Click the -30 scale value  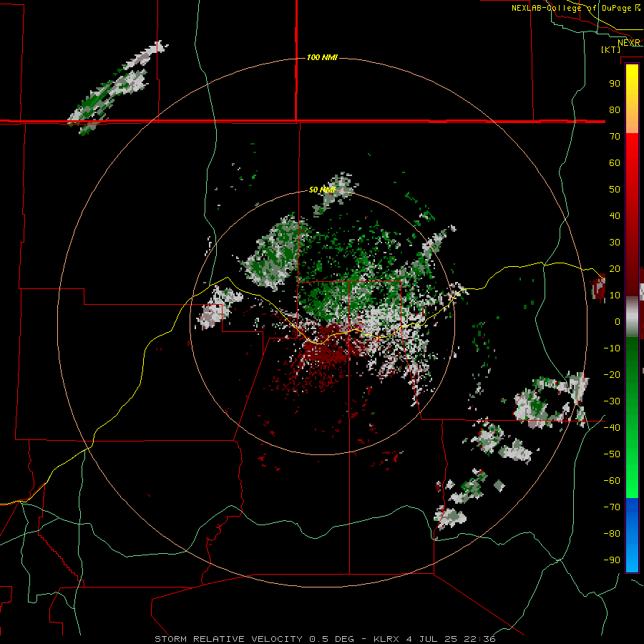(x=612, y=401)
